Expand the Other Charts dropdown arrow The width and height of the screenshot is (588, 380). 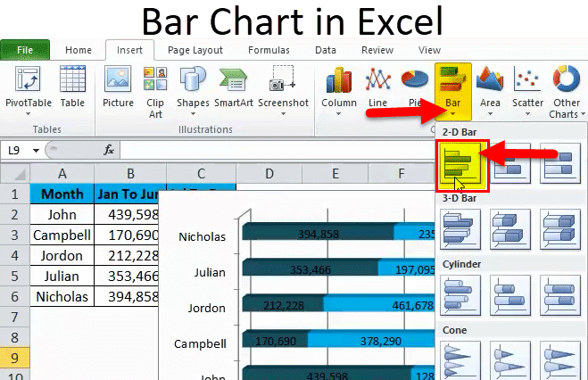pos(583,114)
